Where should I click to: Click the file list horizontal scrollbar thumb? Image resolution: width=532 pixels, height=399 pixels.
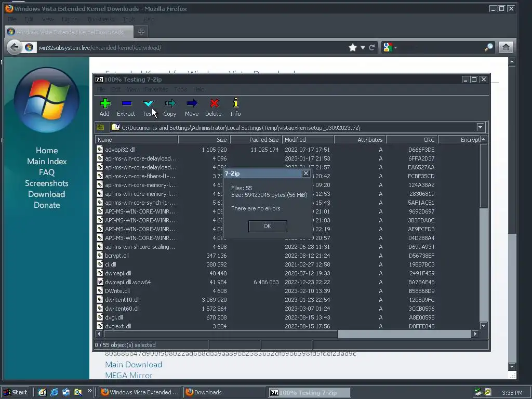tap(404, 334)
